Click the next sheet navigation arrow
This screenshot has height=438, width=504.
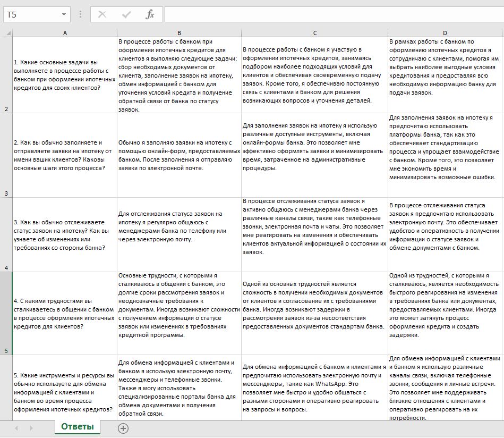31,428
